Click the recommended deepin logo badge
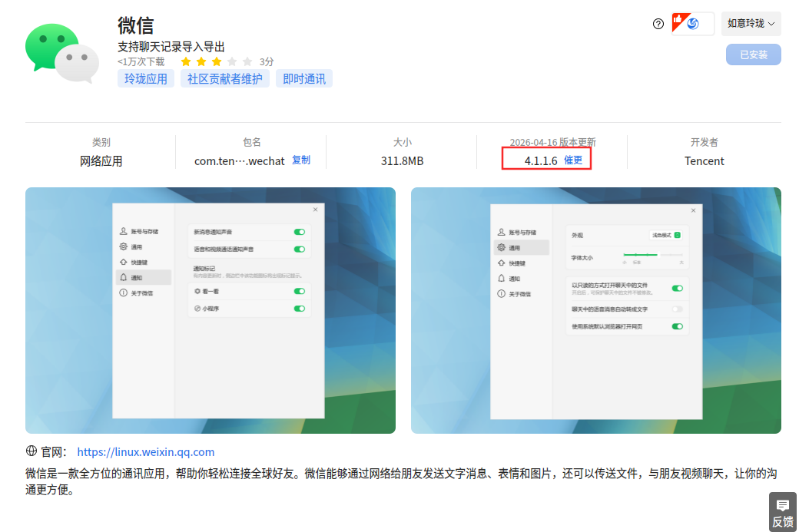The width and height of the screenshot is (799, 532). coord(692,24)
